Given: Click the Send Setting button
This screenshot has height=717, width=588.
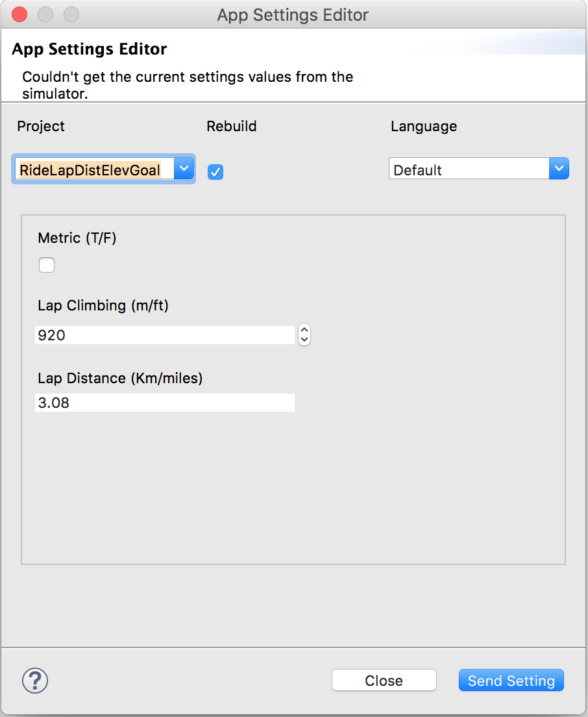Looking at the screenshot, I should point(511,681).
